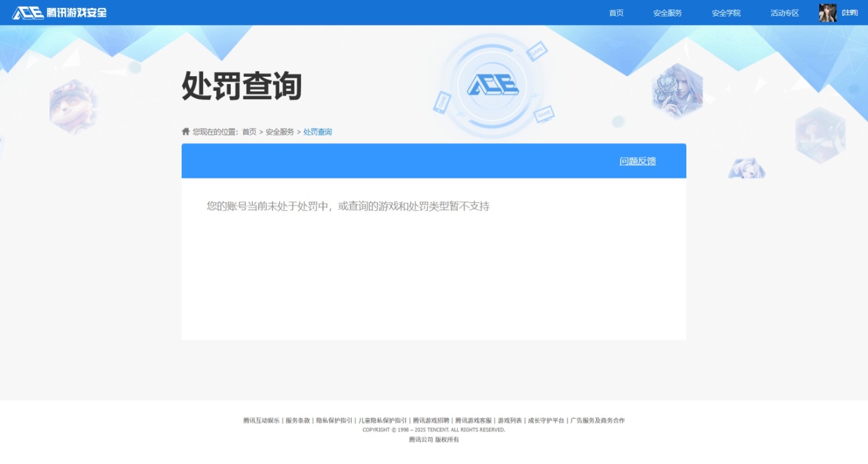Click the warrior character hexagon near the banner
868x464 pixels.
pyautogui.click(x=677, y=90)
